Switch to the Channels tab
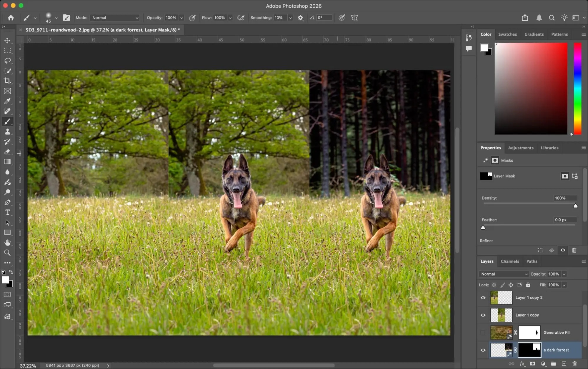This screenshot has width=588, height=369. (x=510, y=261)
